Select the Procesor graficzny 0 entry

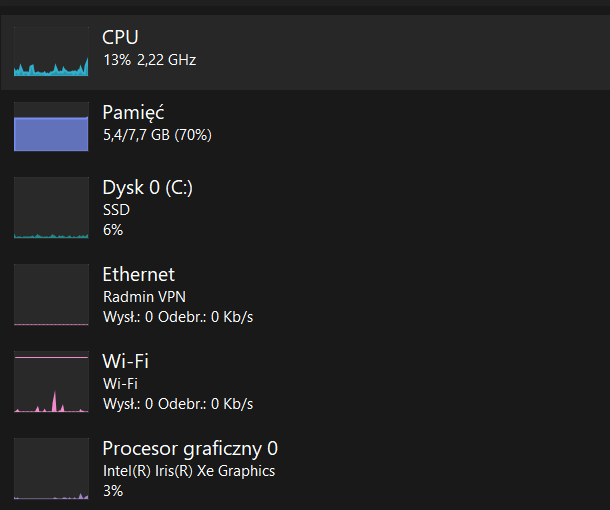[190, 448]
